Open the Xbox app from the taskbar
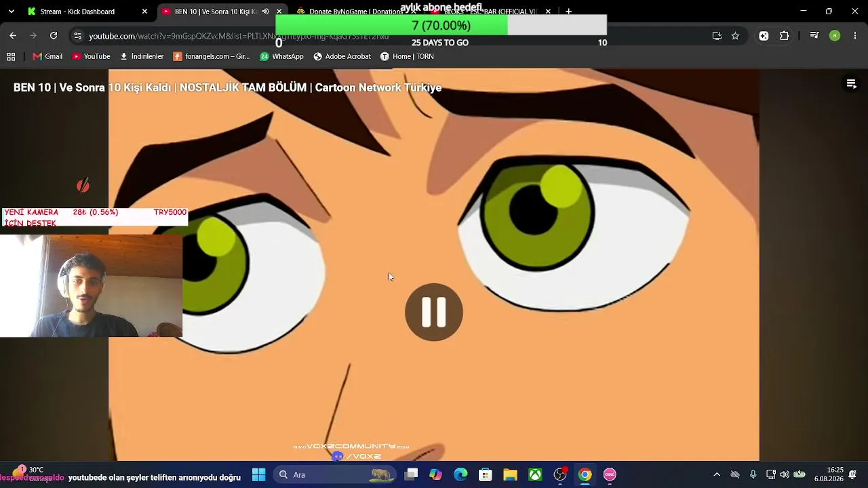This screenshot has height=488, width=868. pos(535,474)
